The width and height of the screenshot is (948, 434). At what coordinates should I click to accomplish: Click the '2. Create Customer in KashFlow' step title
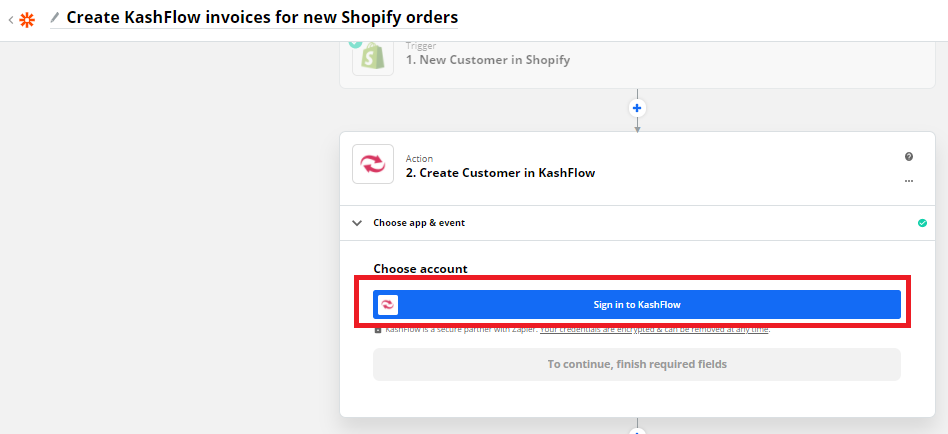[x=500, y=173]
